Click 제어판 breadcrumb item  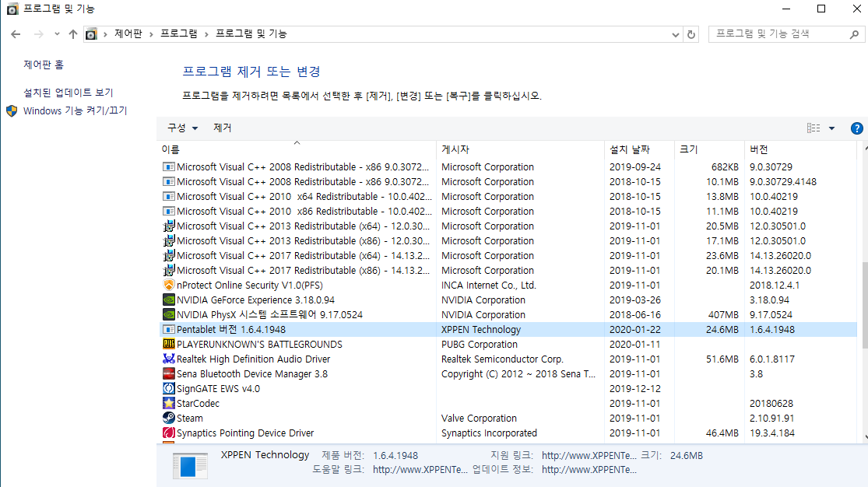(x=128, y=33)
